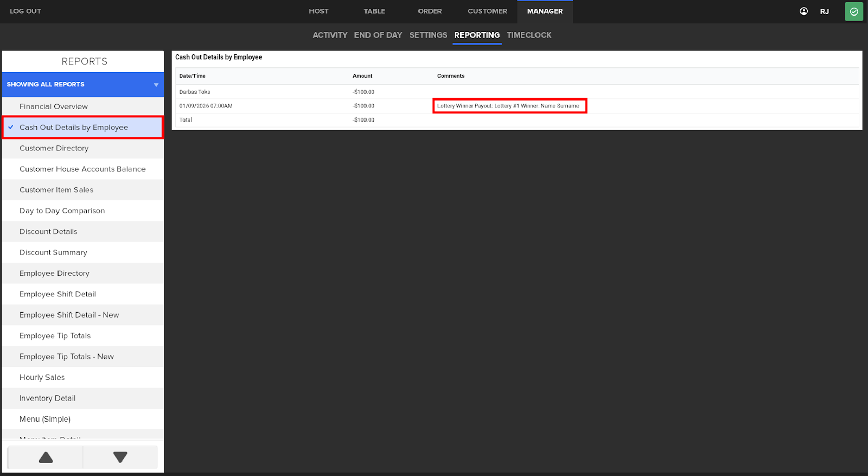Click the Lottery Winner Payout comment
This screenshot has width=868, height=476.
point(508,106)
